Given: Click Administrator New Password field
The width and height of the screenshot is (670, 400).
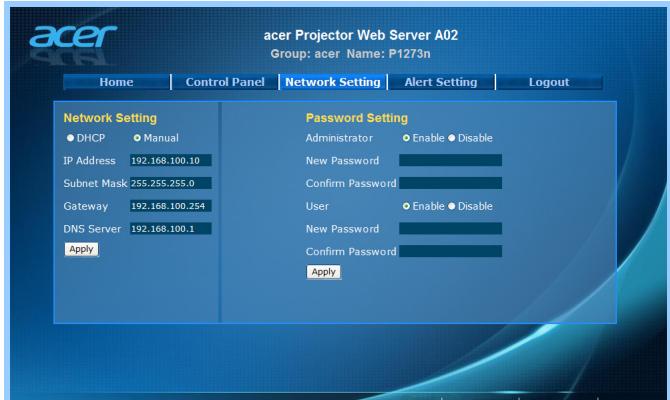Looking at the screenshot, I should (x=450, y=160).
